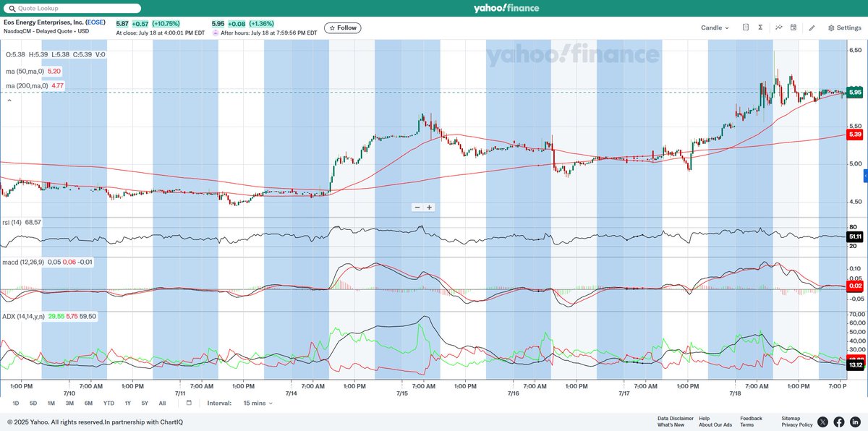Click the after hours 5.95 price
The image size is (868, 431).
[x=218, y=23]
